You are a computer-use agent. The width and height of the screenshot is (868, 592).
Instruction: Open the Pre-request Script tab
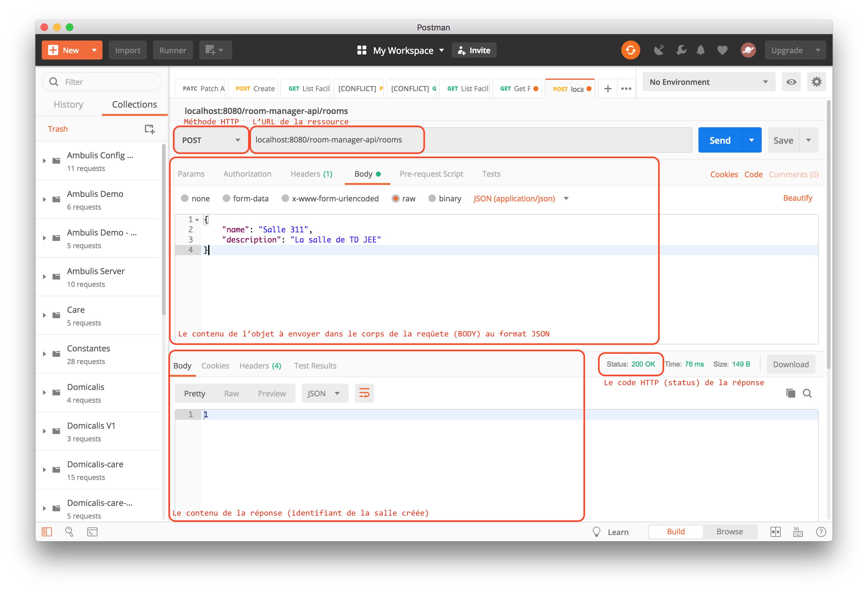(431, 174)
